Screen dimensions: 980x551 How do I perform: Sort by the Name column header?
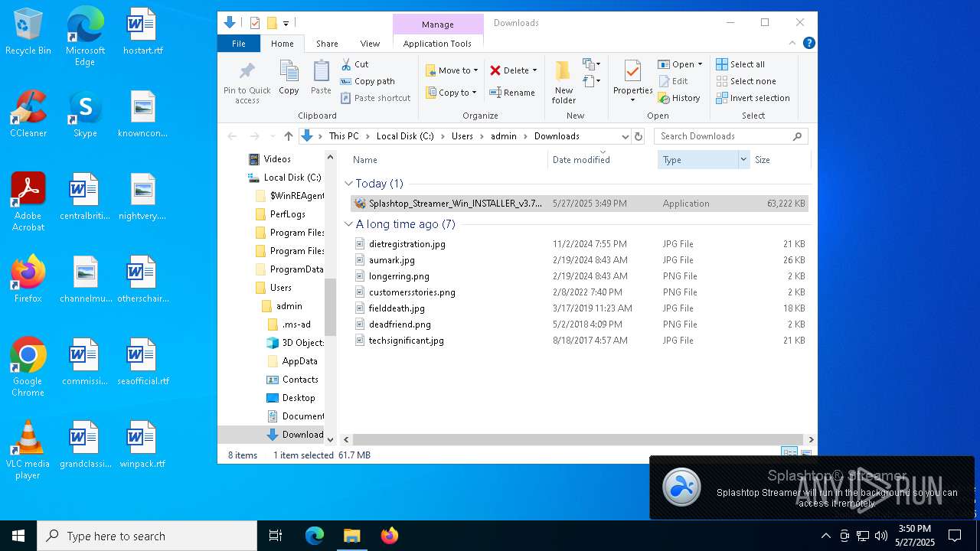pyautogui.click(x=447, y=160)
